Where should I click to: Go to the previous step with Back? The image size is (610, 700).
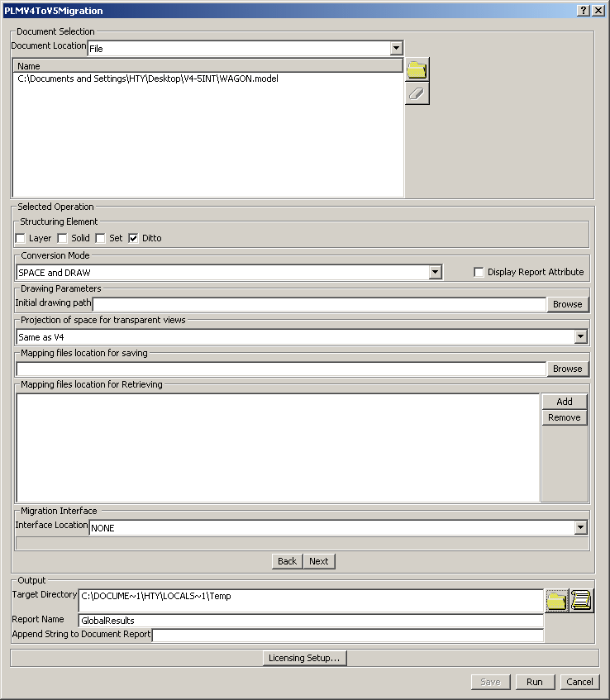coord(287,561)
